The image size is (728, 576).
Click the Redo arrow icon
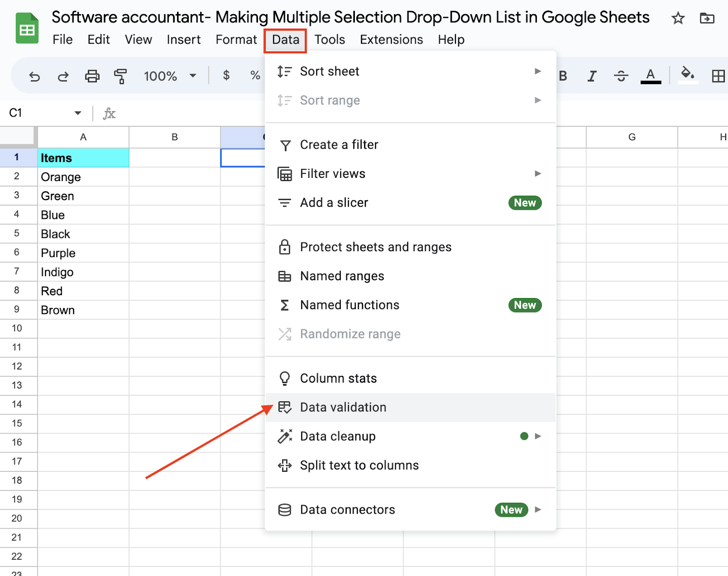click(x=63, y=76)
